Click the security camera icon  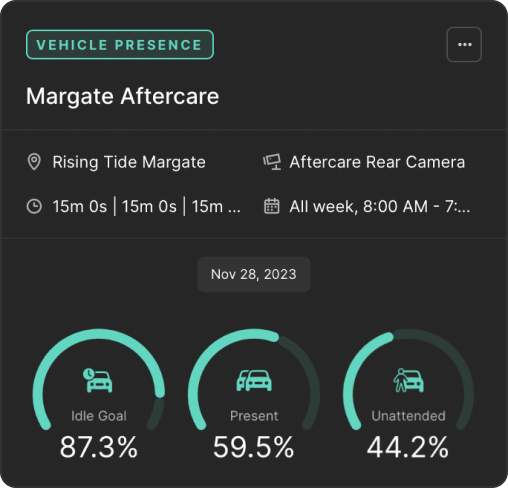272,162
